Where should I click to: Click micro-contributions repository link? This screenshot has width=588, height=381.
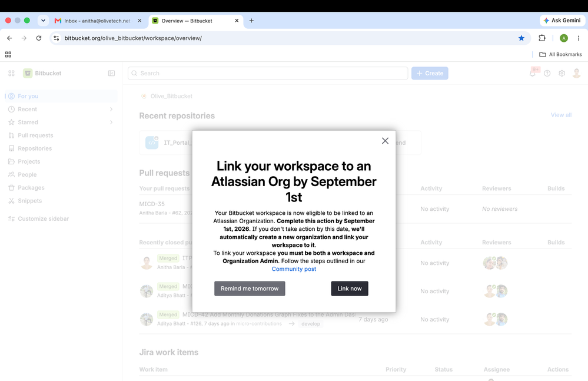tap(259, 324)
